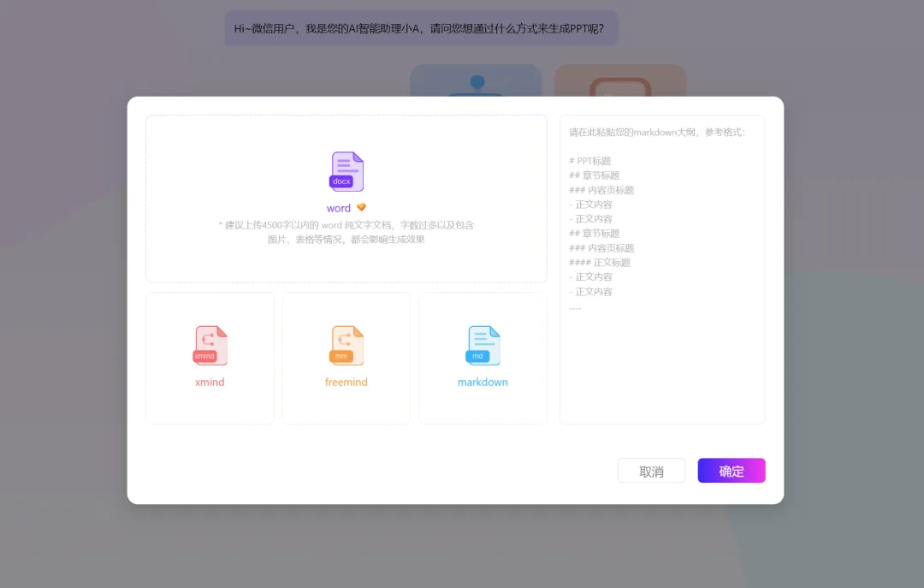Click the word label under the docx icon

coord(341,207)
